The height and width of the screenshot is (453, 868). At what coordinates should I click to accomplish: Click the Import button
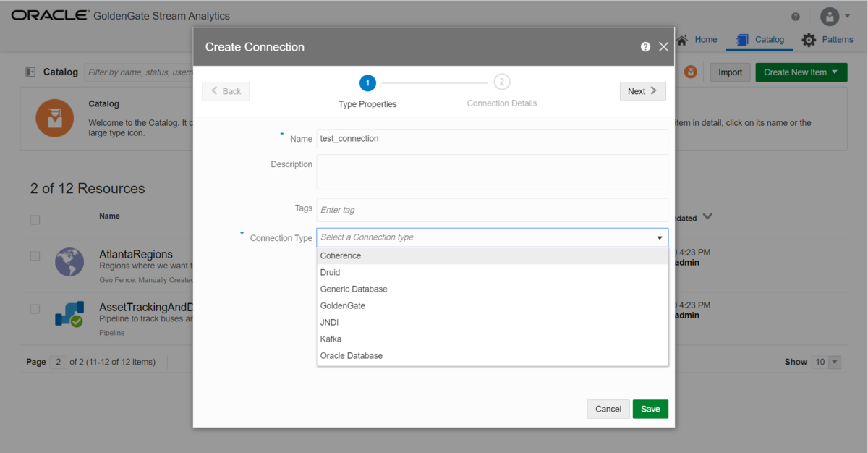730,72
